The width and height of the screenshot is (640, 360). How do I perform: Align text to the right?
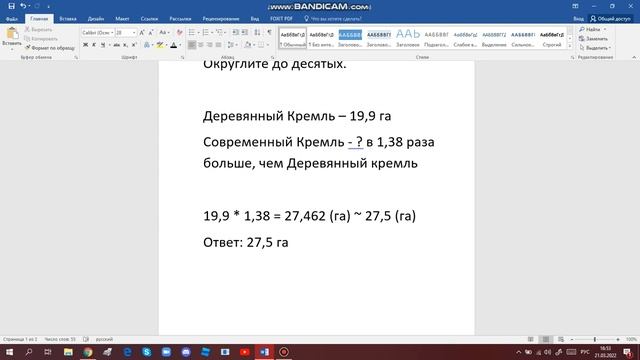(210, 45)
